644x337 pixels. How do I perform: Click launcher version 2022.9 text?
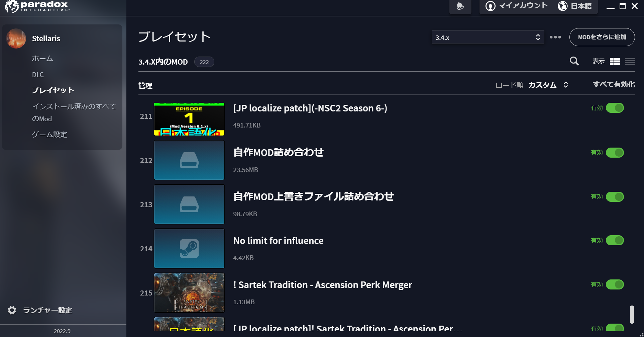[62, 331]
